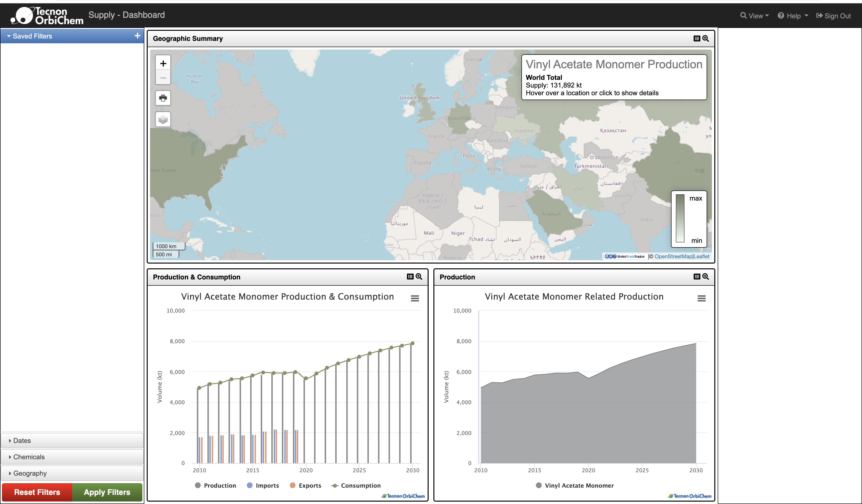
Task: Toggle Exports series in chart legend
Action: [305, 485]
